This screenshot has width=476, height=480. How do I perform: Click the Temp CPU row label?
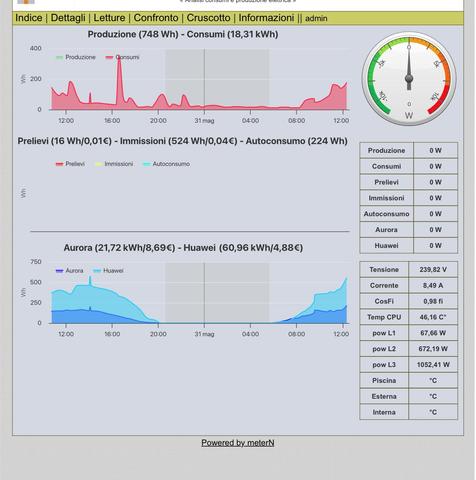[384, 317]
